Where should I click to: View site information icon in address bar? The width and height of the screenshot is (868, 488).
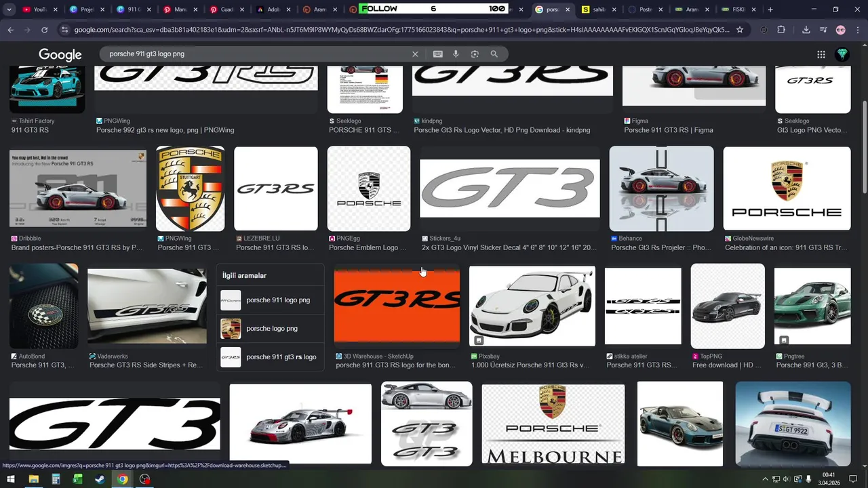click(x=64, y=30)
